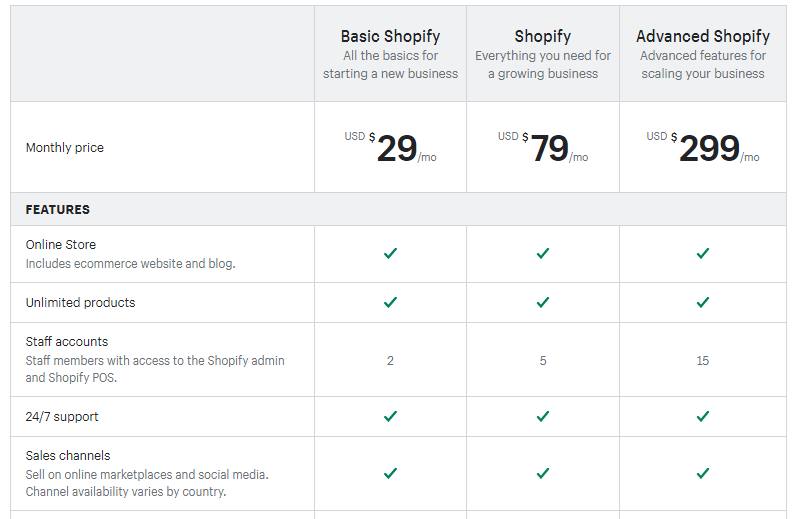Click the FEATURES section header

(58, 210)
